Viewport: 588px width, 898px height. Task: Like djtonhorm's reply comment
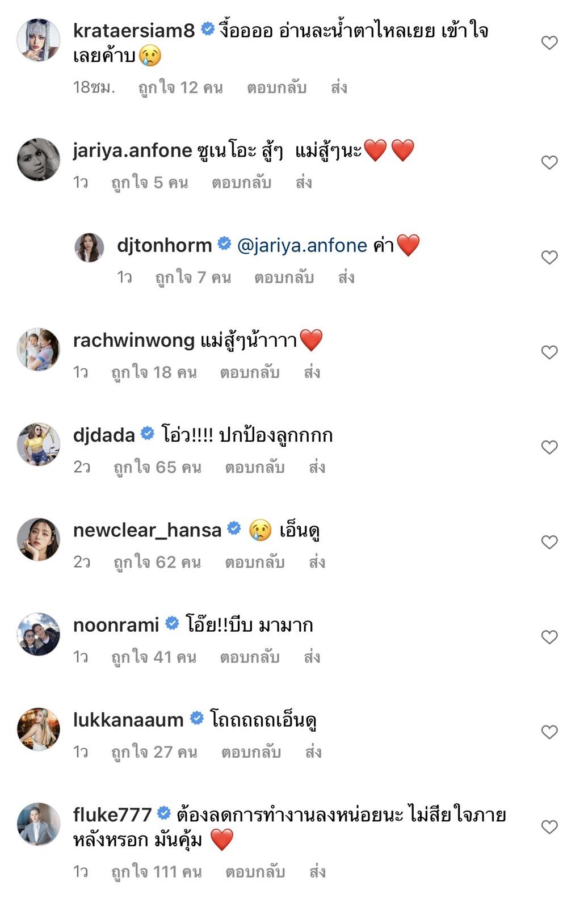click(x=549, y=257)
